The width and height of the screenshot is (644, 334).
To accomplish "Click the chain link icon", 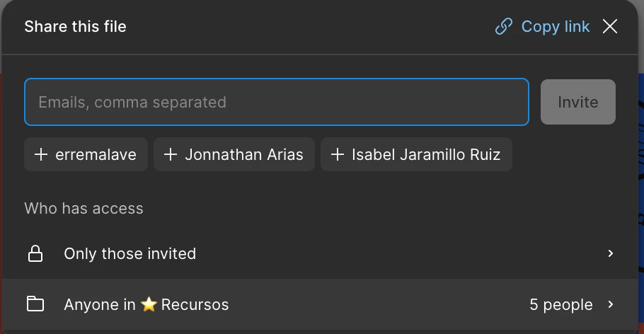I will click(x=504, y=27).
